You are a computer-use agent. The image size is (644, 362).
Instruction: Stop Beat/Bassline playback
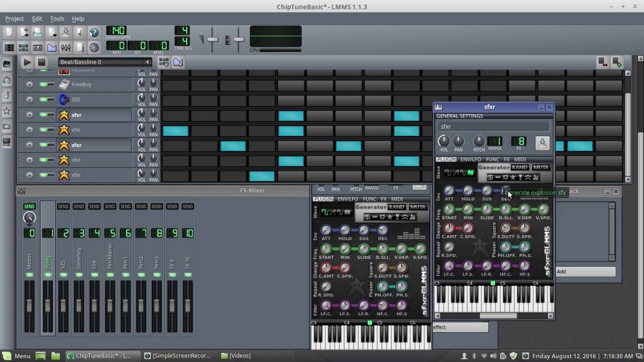pos(42,62)
